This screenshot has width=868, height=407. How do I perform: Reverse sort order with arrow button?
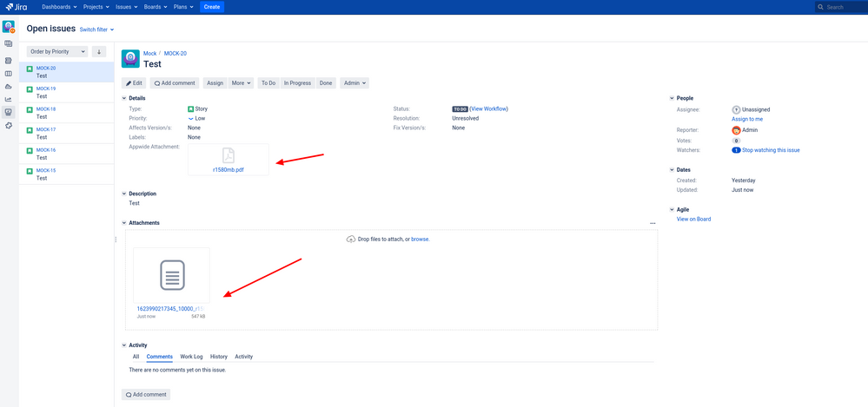point(99,52)
